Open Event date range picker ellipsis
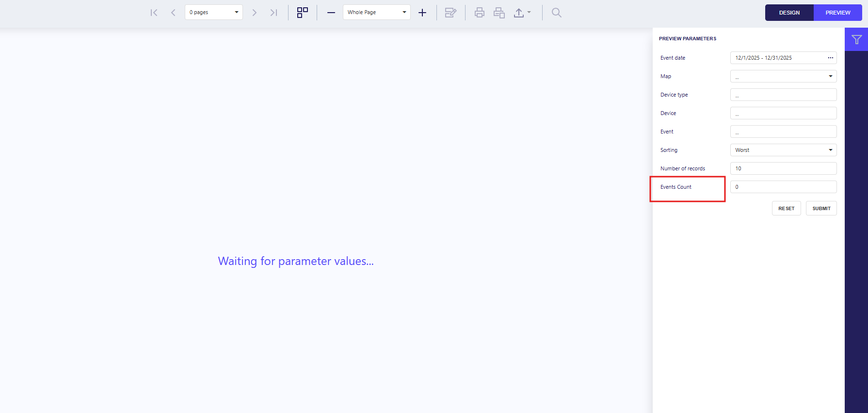 [830, 58]
